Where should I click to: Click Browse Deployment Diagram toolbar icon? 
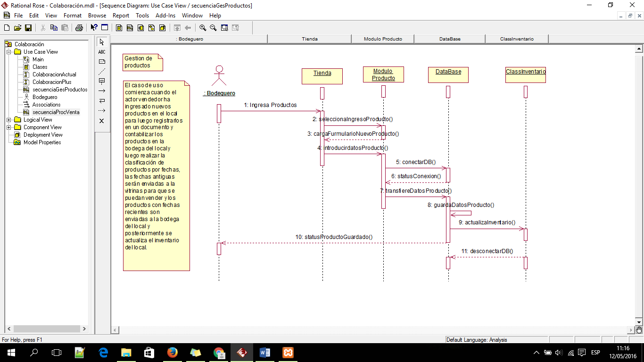pyautogui.click(x=162, y=28)
